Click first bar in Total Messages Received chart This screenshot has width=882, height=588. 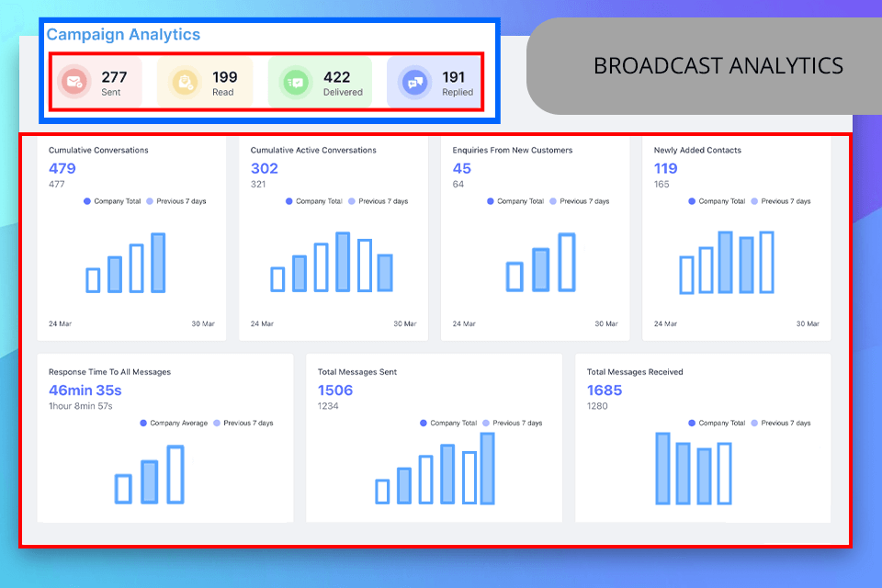[663, 469]
